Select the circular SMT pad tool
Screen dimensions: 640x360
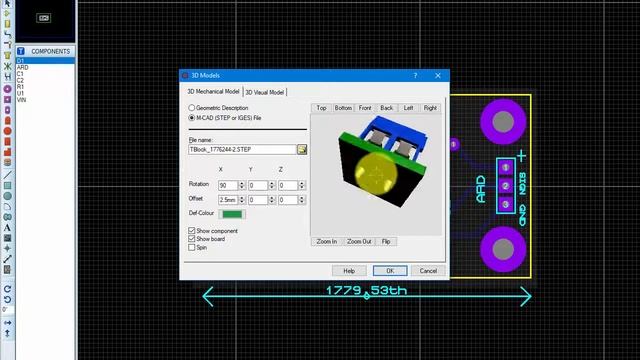(x=7, y=131)
